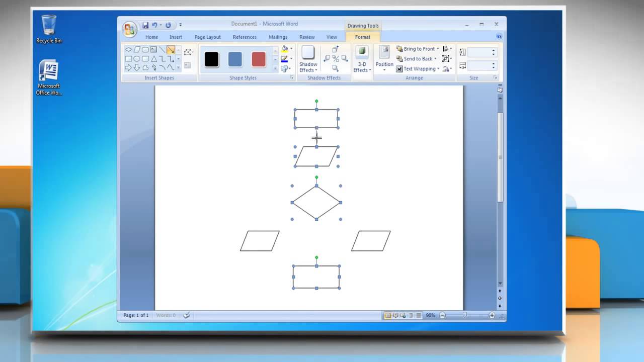
Task: Apply the blue shape style swatch
Action: [235, 59]
